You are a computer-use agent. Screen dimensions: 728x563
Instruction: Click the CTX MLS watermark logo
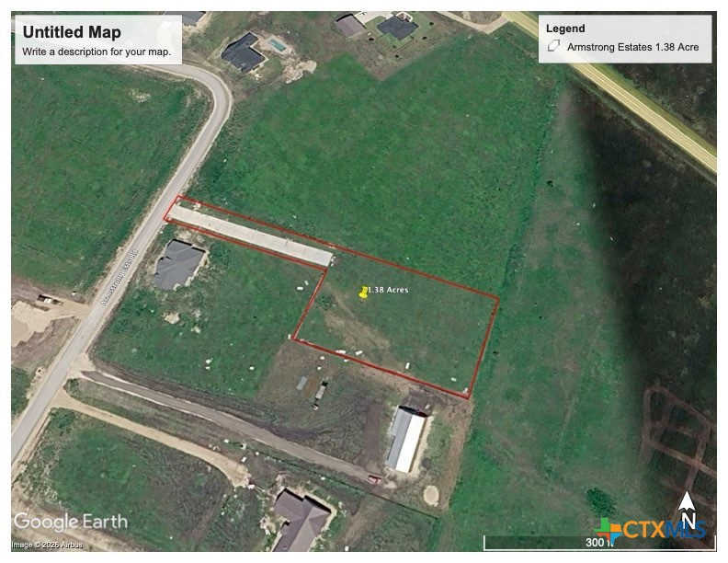651,530
